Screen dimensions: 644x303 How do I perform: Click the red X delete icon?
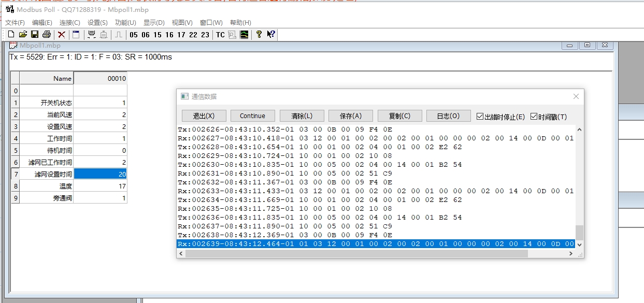62,35
